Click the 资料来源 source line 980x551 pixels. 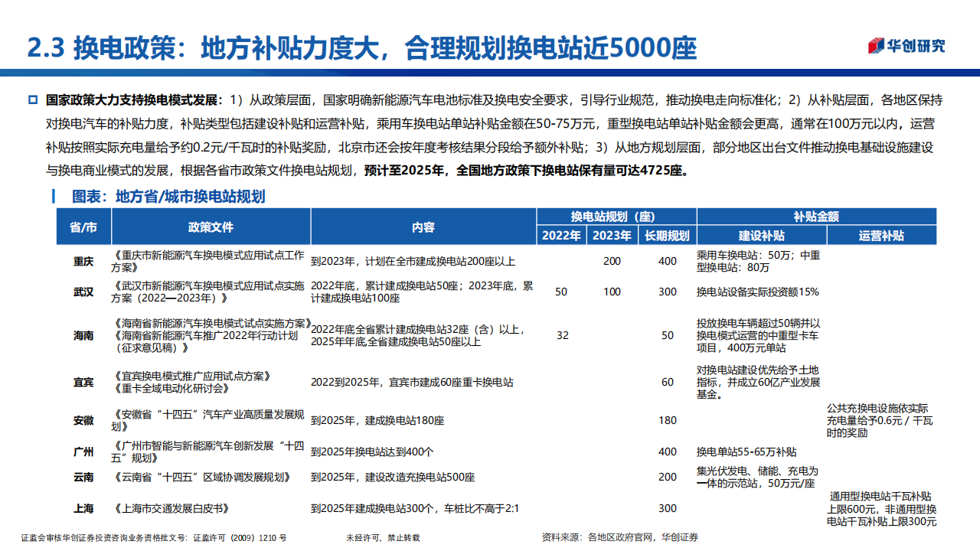point(619,537)
